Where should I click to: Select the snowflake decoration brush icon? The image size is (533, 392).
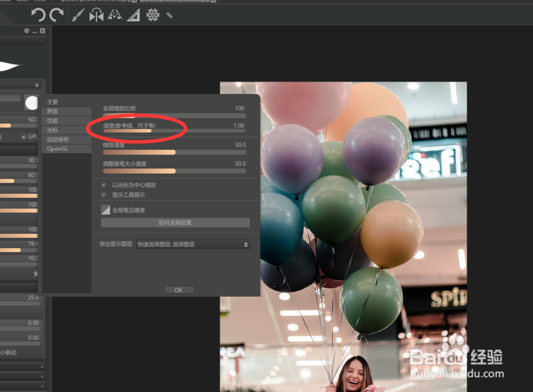152,15
